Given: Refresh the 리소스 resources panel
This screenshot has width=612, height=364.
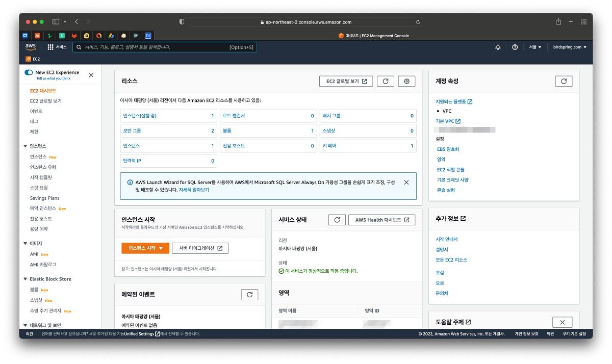Looking at the screenshot, I should (x=385, y=81).
